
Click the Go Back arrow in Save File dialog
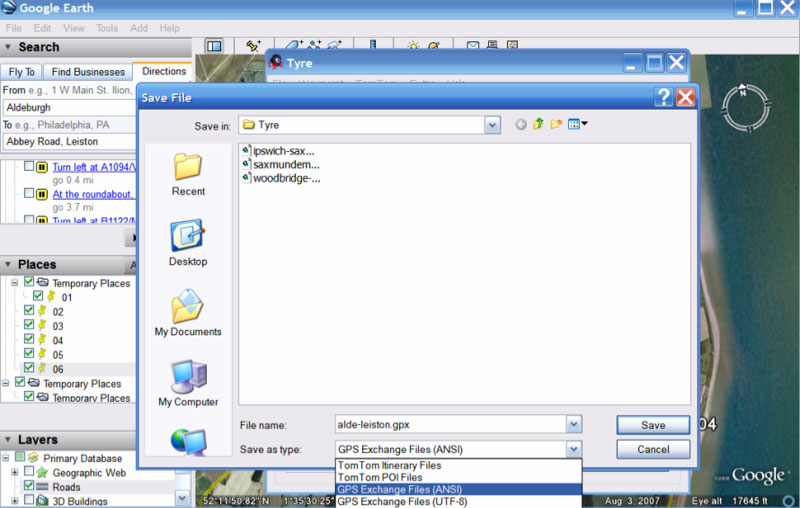[x=520, y=124]
